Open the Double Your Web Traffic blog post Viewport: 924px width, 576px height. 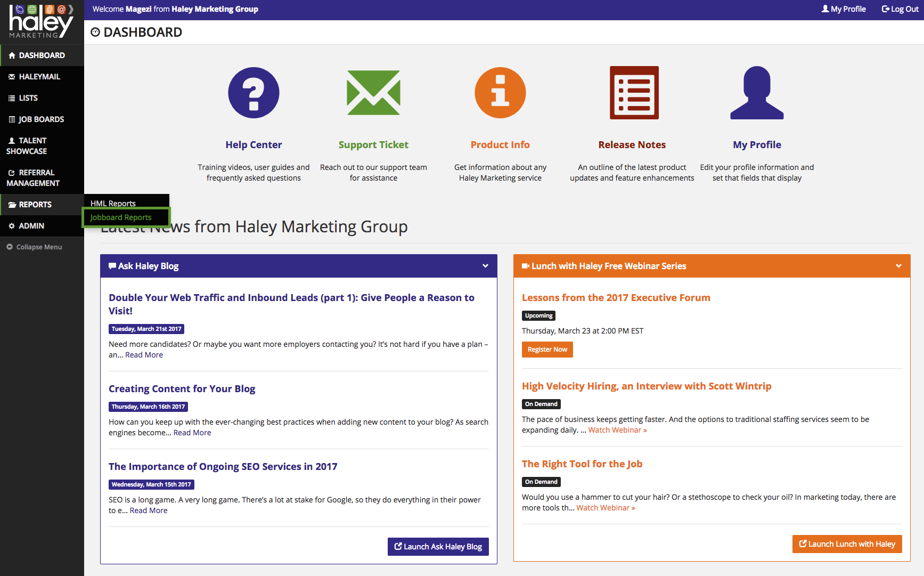click(291, 304)
